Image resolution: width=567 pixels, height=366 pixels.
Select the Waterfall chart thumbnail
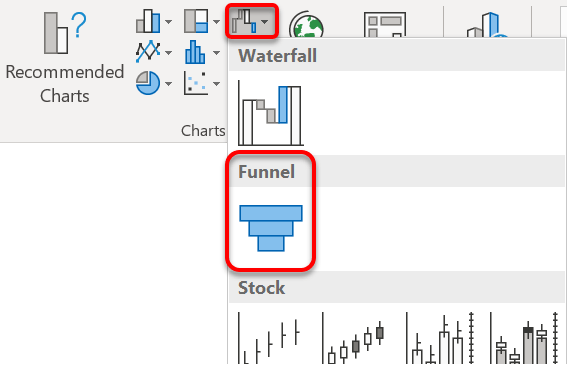coord(270,113)
